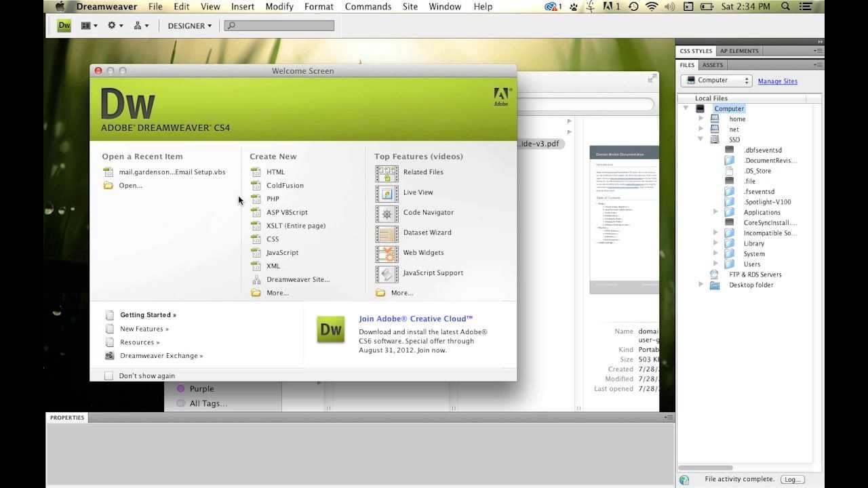868x488 pixels.
Task: Click Open... folder in recent items
Action: click(130, 186)
